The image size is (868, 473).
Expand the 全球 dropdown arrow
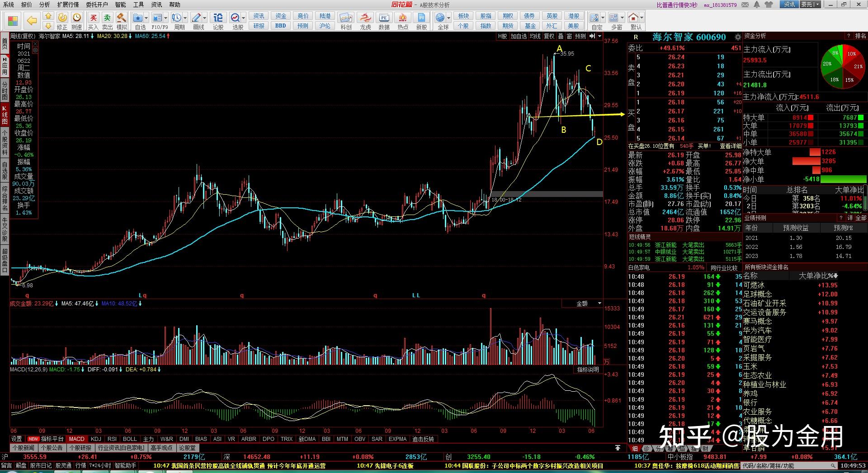pos(449,18)
